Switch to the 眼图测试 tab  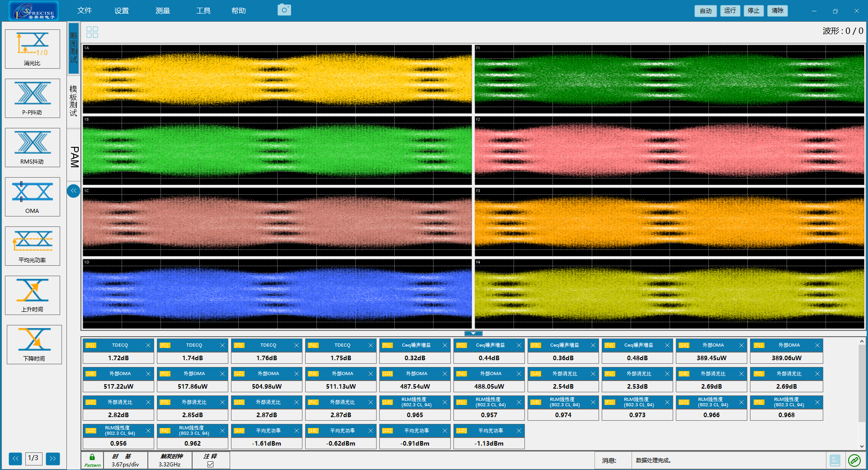pyautogui.click(x=74, y=48)
